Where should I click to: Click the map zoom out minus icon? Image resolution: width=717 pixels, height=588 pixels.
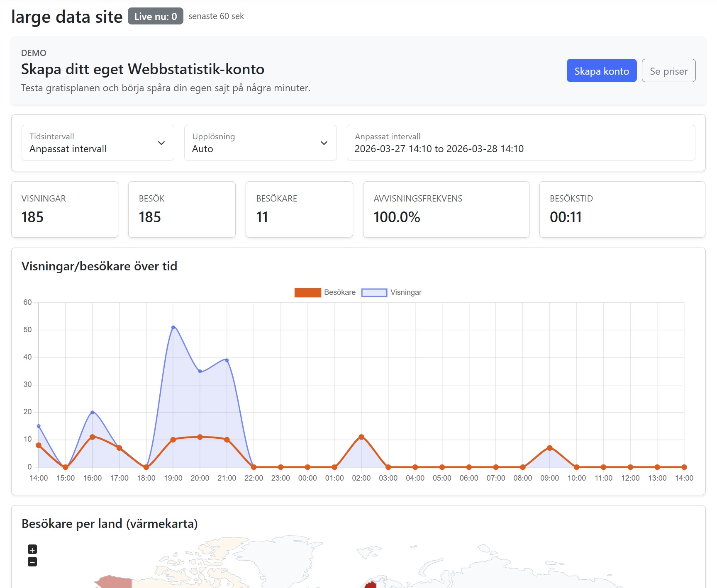[32, 562]
